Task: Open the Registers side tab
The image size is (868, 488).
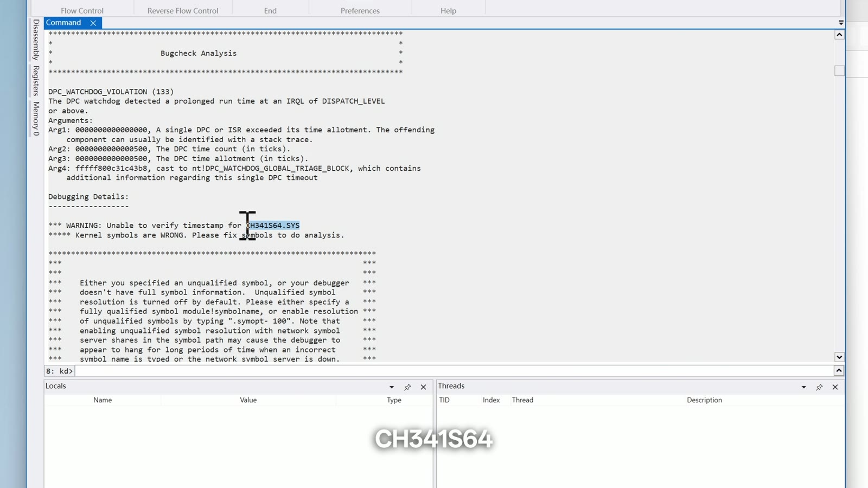Action: click(x=36, y=81)
